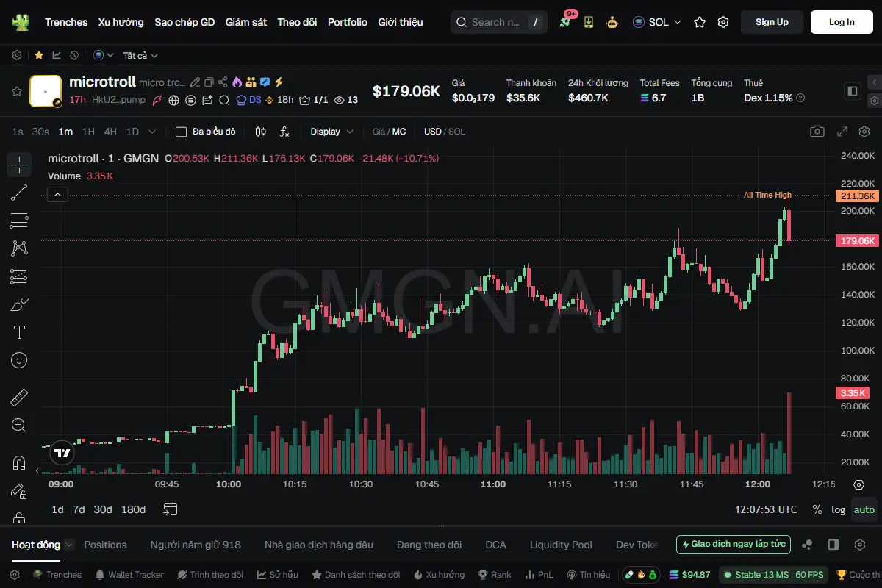Screen dimensions: 882x588
Task: Open the emoji icons tool
Action: [19, 360]
